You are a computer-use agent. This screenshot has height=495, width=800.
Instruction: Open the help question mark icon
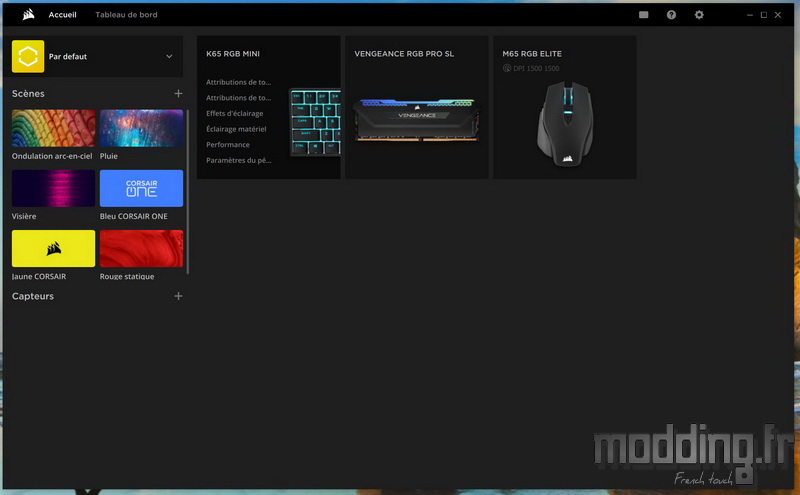[x=671, y=15]
